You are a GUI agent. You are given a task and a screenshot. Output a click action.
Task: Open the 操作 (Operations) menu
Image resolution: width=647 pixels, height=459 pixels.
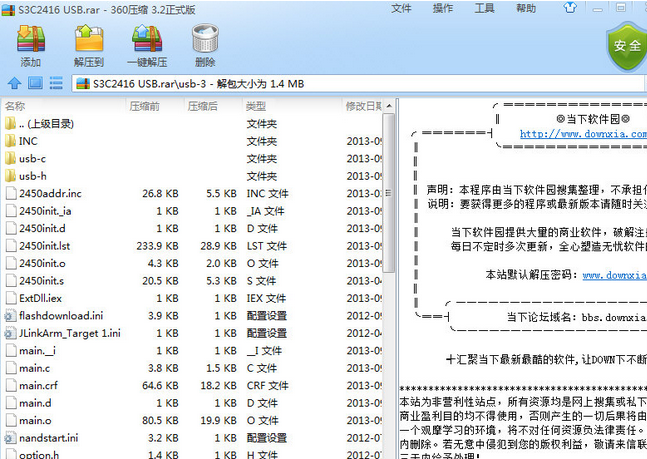tap(443, 8)
